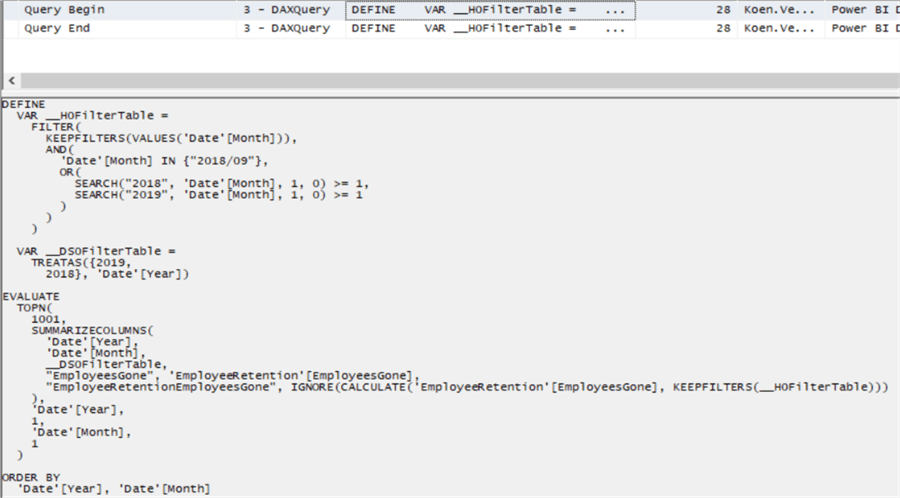Click the '1001,' line

point(49,320)
